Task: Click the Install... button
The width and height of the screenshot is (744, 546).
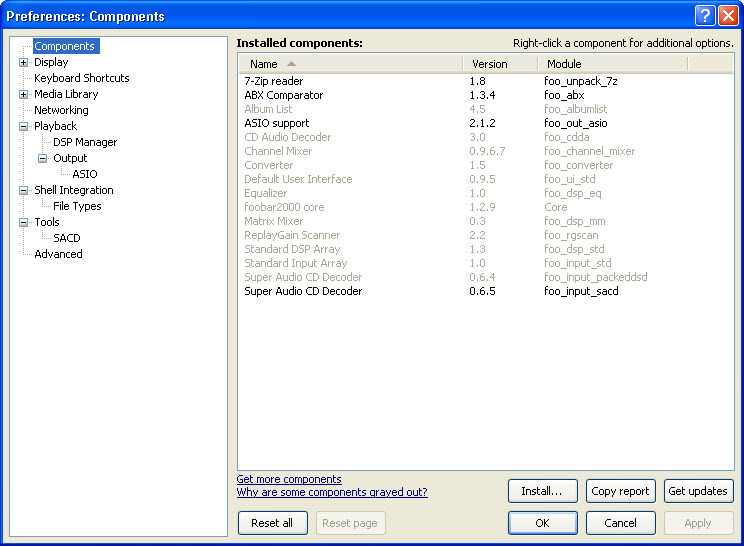Action: point(543,491)
